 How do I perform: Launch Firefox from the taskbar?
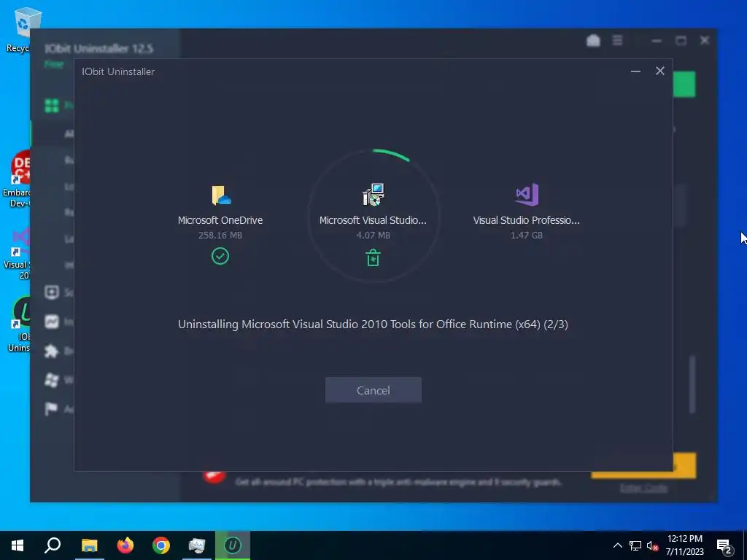click(125, 545)
